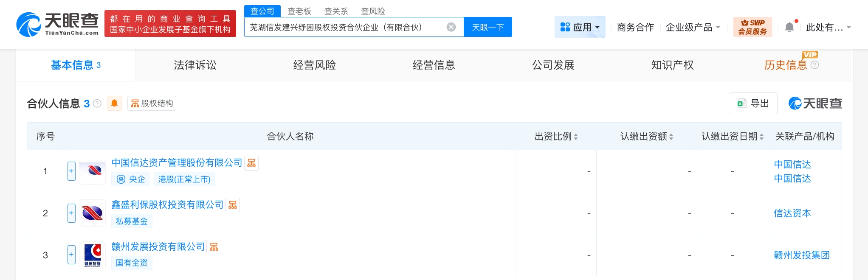Select the 查老板 search tab
Image resolution: width=868 pixels, height=280 pixels.
pos(299,11)
